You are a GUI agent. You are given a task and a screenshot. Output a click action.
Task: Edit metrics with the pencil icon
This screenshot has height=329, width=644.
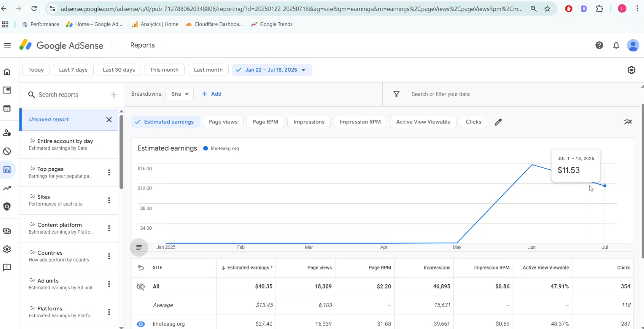click(498, 122)
